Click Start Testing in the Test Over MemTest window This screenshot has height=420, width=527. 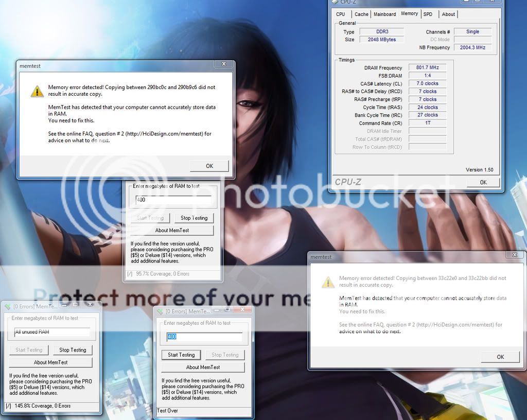pos(181,355)
